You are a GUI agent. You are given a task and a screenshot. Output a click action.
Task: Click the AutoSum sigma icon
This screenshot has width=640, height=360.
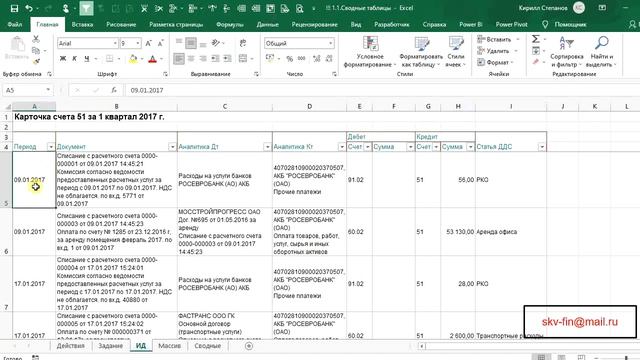coord(536,39)
